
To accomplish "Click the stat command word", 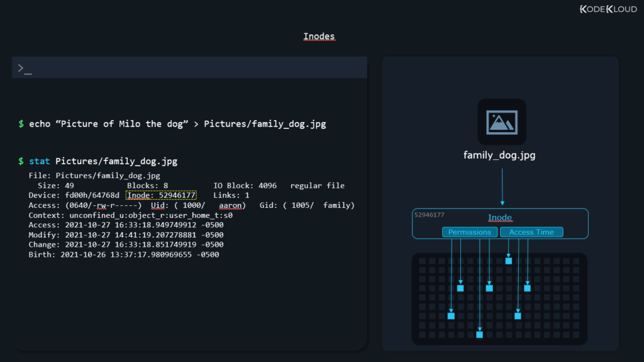I will pos(40,161).
